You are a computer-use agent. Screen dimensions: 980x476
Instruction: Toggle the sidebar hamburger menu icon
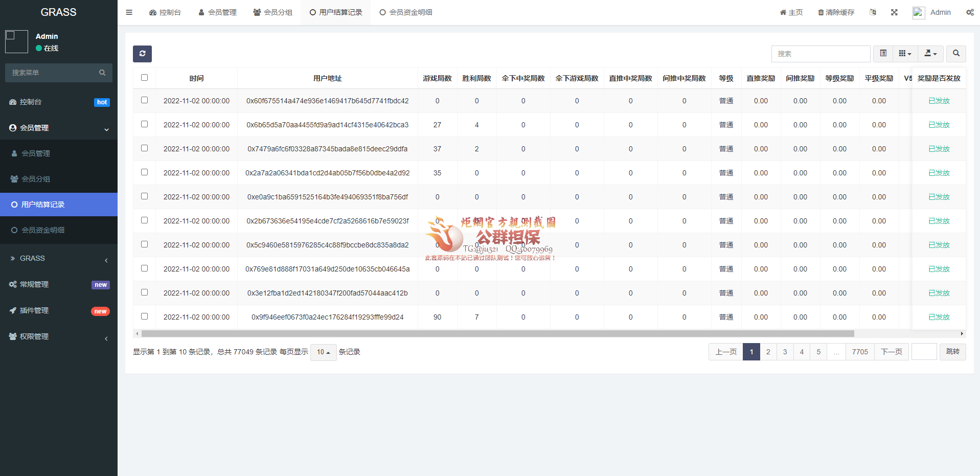pos(129,12)
